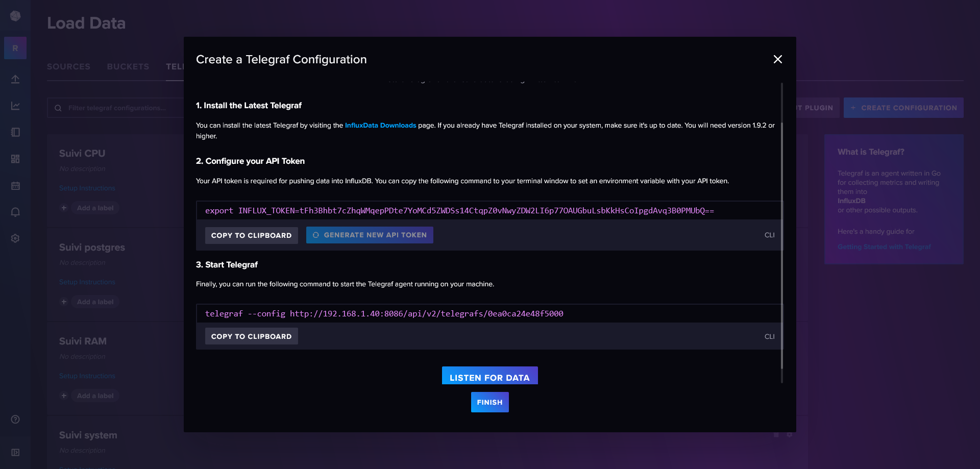The height and width of the screenshot is (469, 980).
Task: Open Alerts bell icon in sidebar
Action: click(x=15, y=212)
